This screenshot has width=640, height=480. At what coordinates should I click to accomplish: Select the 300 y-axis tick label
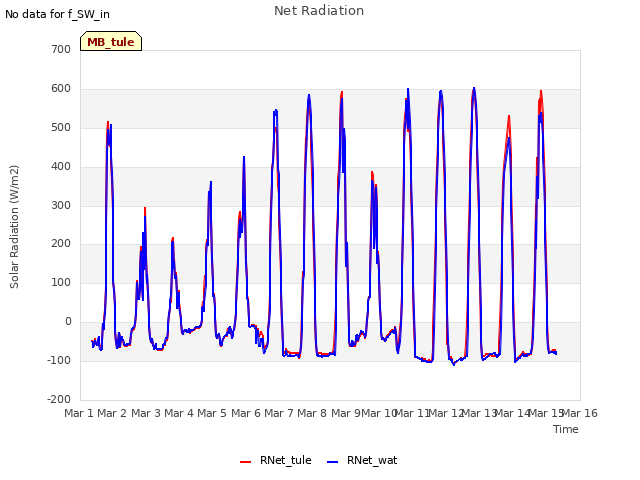click(x=61, y=205)
